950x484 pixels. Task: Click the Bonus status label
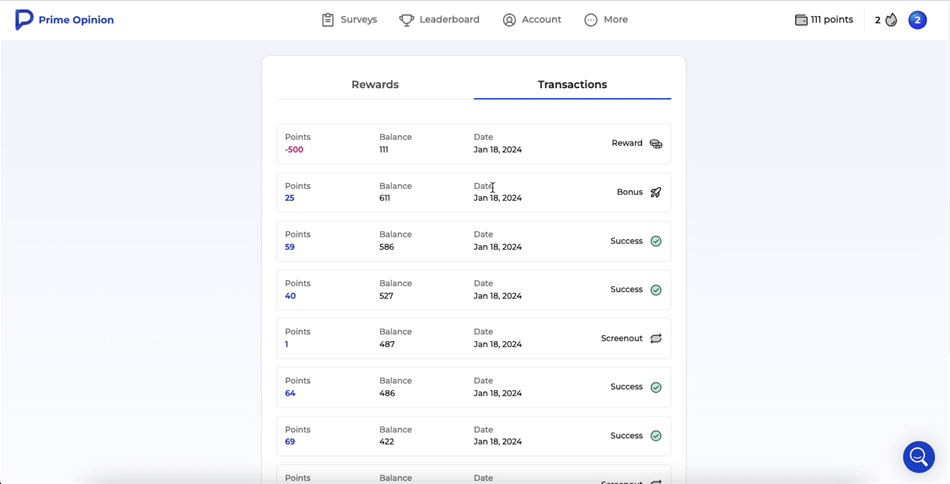(x=630, y=192)
